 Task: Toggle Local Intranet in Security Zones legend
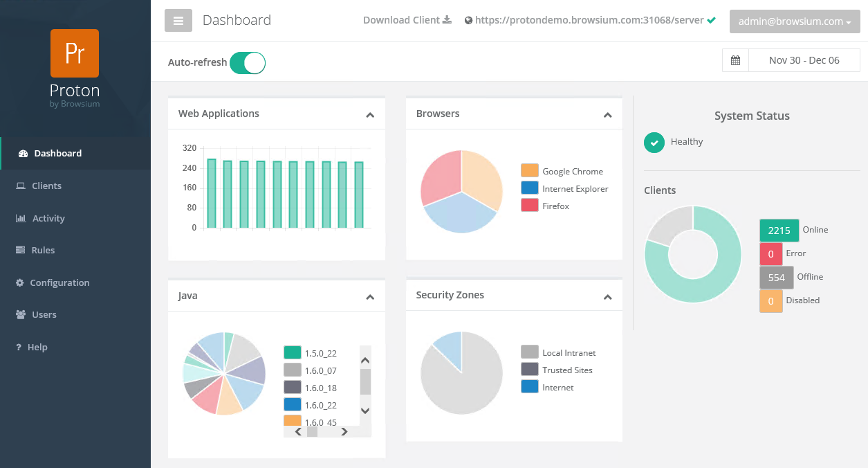[529, 352]
